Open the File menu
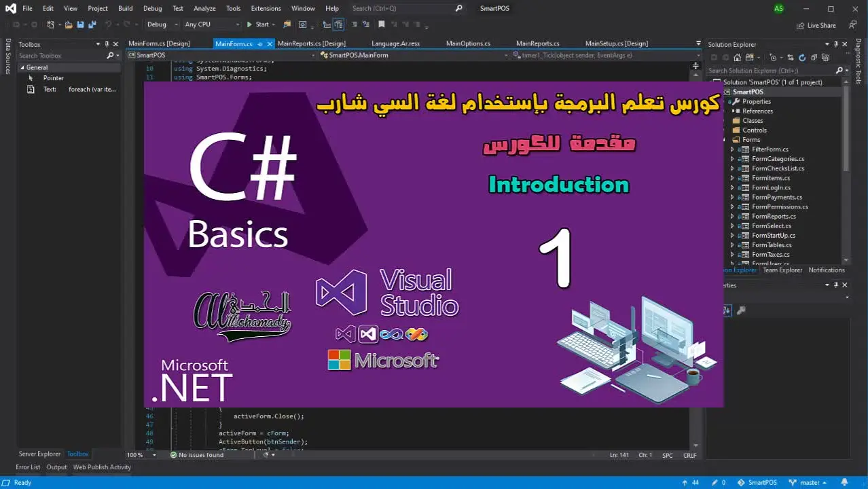 [27, 8]
